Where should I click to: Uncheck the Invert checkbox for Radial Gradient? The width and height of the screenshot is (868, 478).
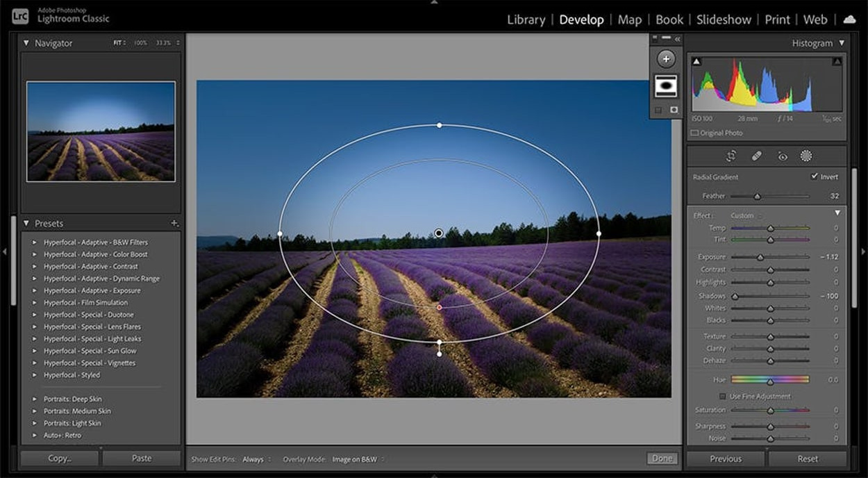tap(814, 176)
